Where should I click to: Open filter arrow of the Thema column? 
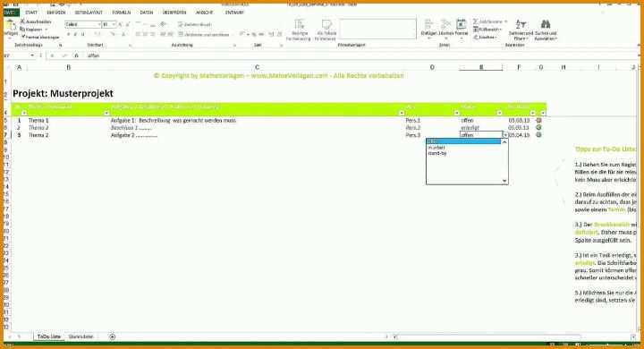106,113
